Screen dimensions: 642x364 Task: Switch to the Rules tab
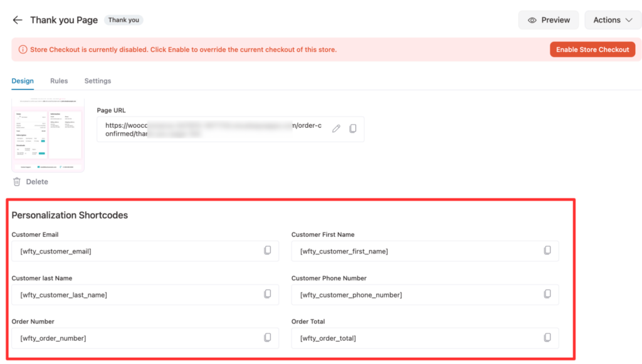[59, 81]
